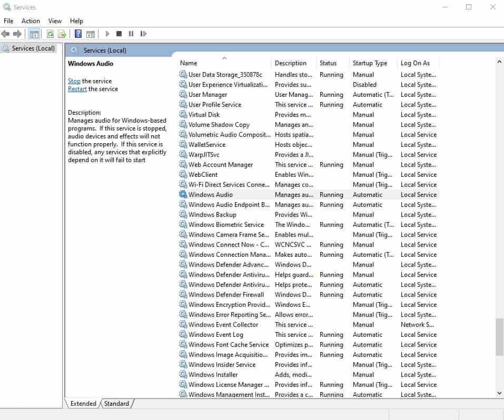Select the User Profile Service row

[309, 104]
